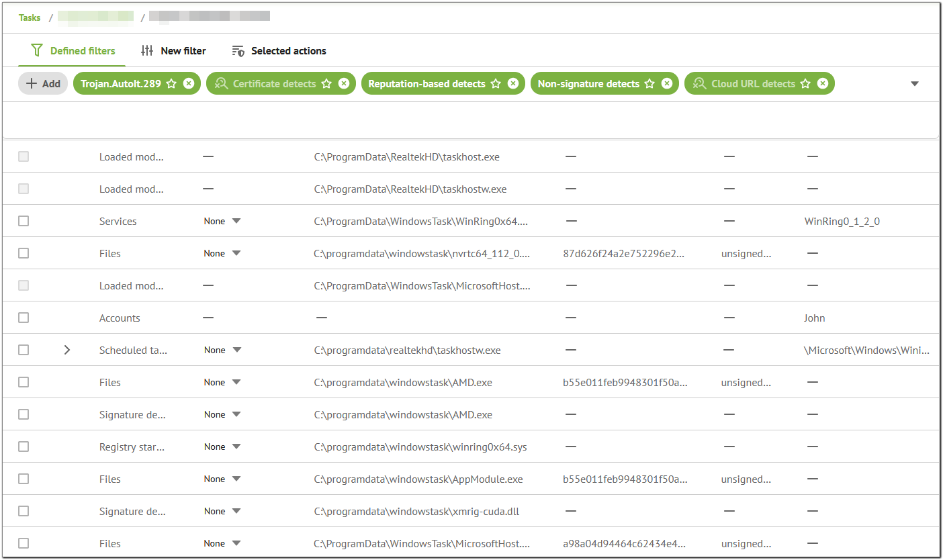The width and height of the screenshot is (943, 560).
Task: Tick checkbox for xmrig-cuda.dll signature row
Action: (24, 511)
